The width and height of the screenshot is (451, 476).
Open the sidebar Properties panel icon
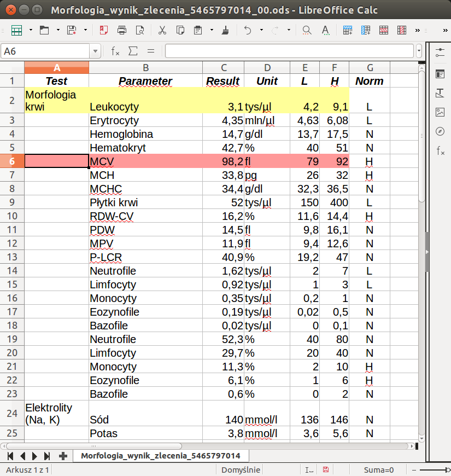tap(440, 74)
